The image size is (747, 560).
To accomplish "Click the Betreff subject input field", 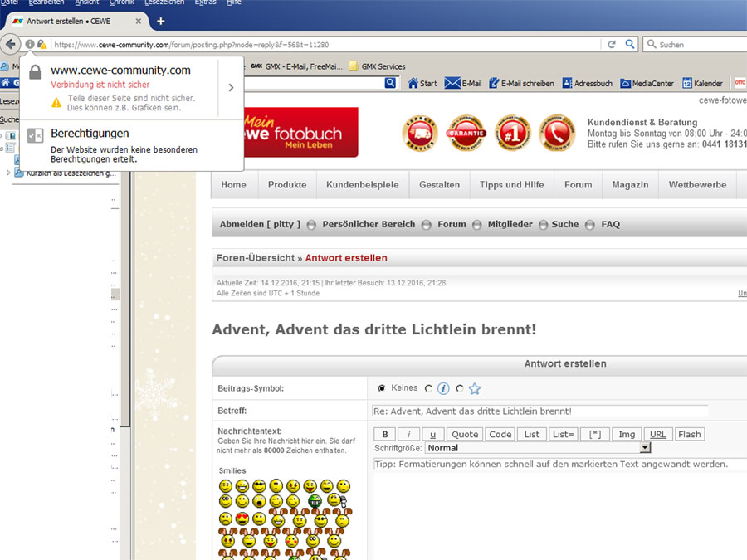I will [x=539, y=411].
